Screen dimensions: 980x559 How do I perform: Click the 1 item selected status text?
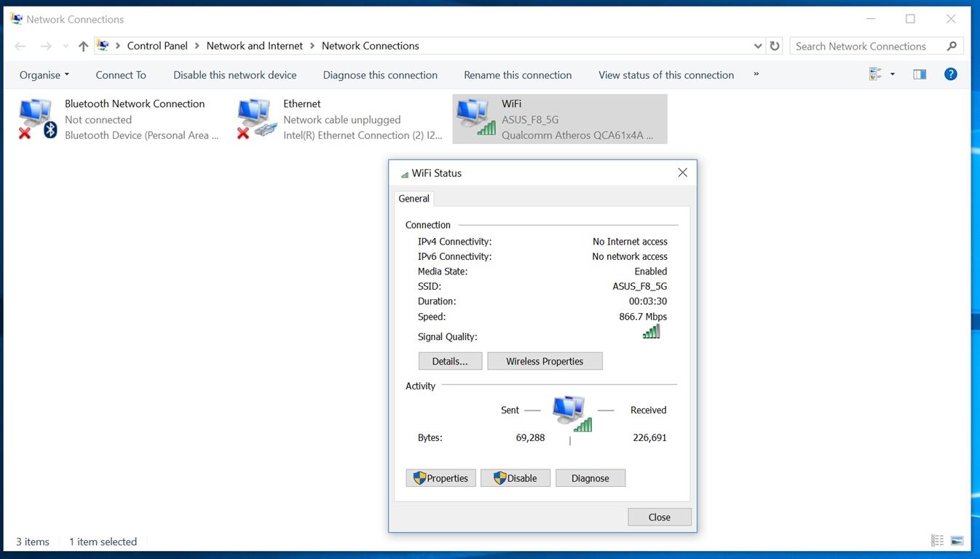pyautogui.click(x=103, y=542)
